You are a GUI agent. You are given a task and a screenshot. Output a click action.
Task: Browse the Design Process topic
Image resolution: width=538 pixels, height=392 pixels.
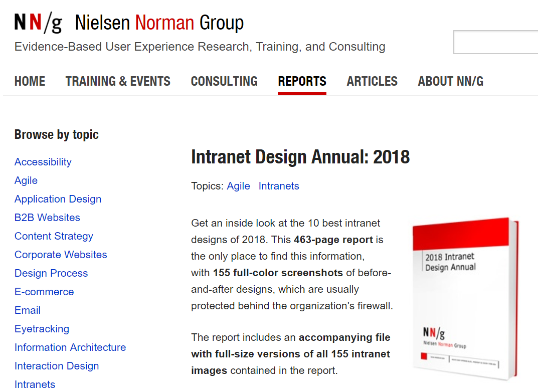pos(51,273)
